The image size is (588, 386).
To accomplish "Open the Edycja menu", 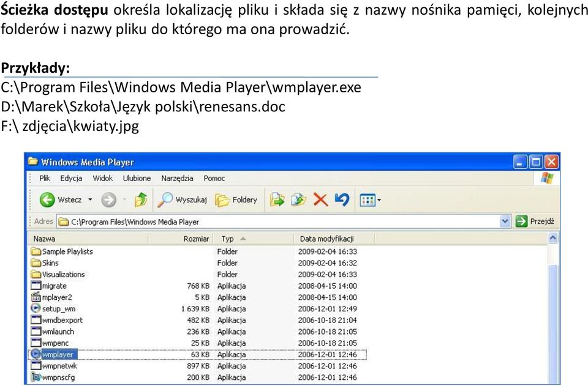I will pyautogui.click(x=71, y=178).
